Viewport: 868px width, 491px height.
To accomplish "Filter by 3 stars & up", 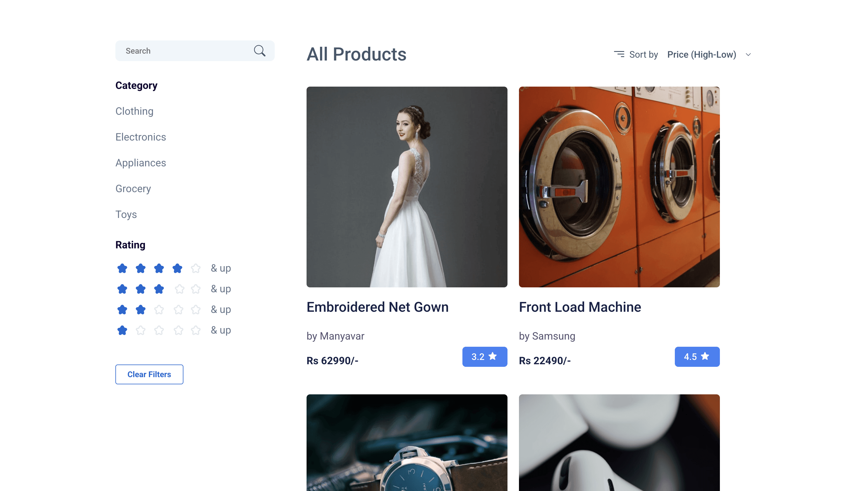I will click(x=221, y=289).
